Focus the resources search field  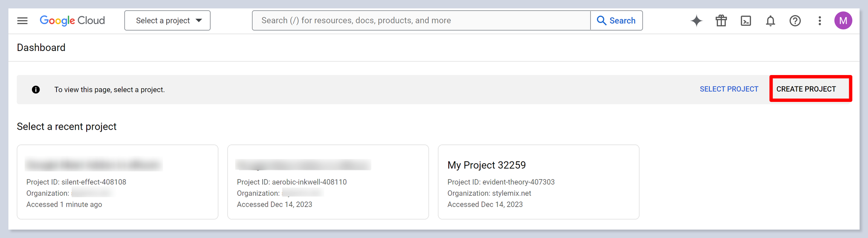click(421, 21)
